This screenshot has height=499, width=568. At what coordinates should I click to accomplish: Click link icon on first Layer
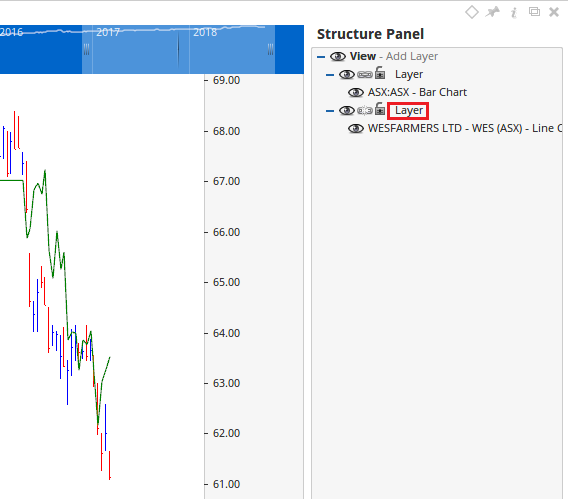(365, 75)
